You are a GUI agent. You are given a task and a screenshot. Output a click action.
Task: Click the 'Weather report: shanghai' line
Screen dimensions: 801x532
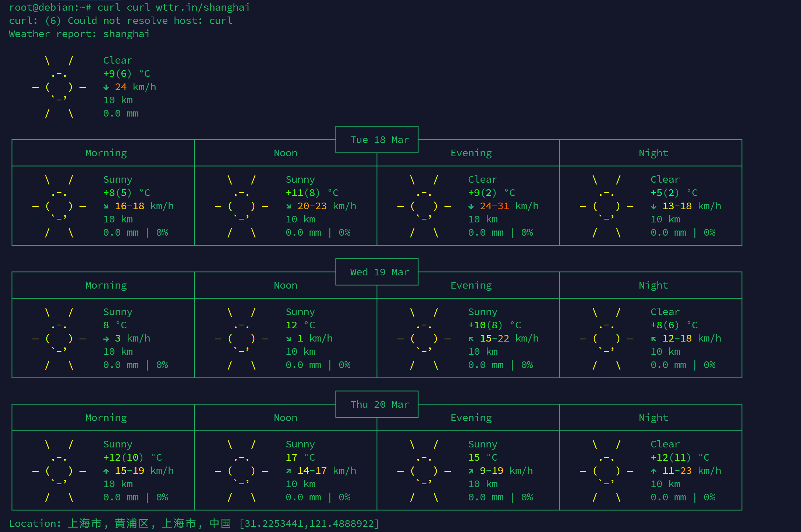[x=79, y=34]
